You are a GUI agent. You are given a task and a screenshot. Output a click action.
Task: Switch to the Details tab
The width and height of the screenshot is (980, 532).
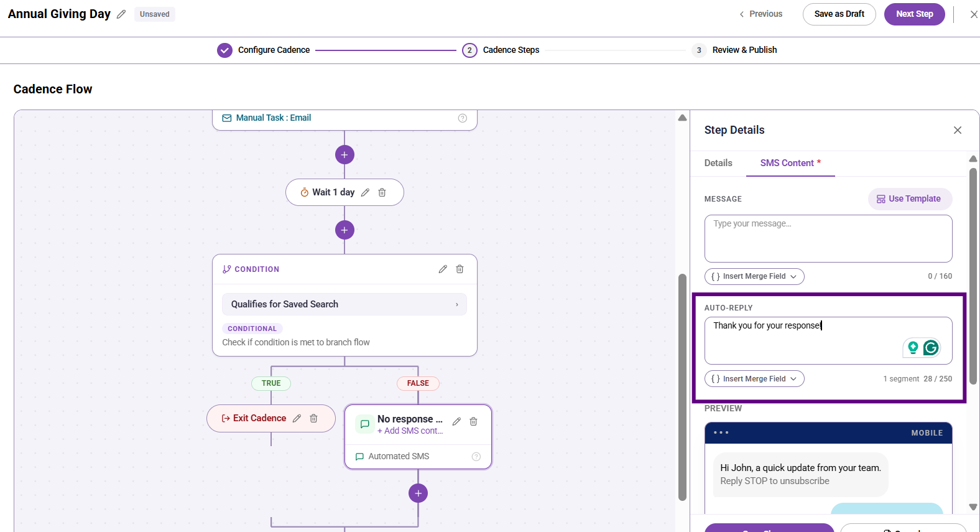point(718,163)
